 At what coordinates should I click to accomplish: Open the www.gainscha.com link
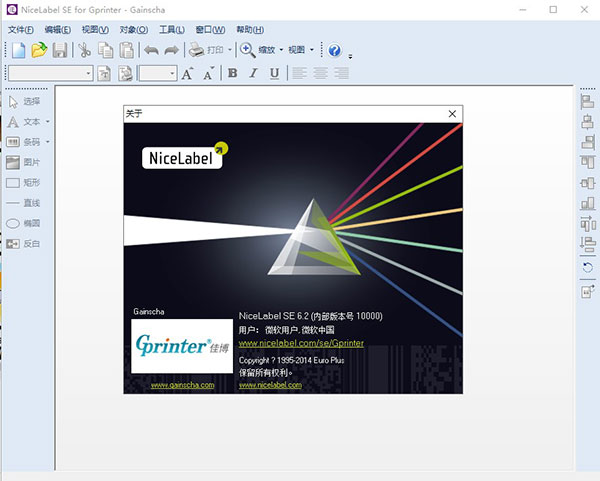183,385
